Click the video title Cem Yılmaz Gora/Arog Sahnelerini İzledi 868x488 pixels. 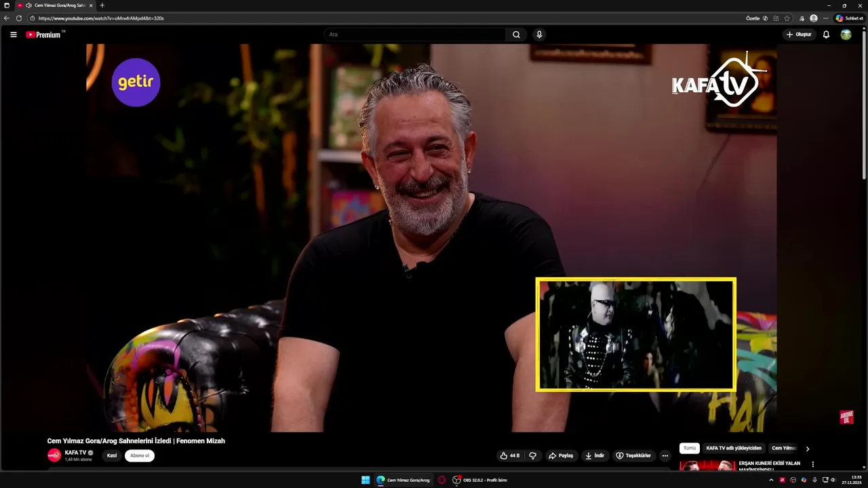click(x=136, y=441)
